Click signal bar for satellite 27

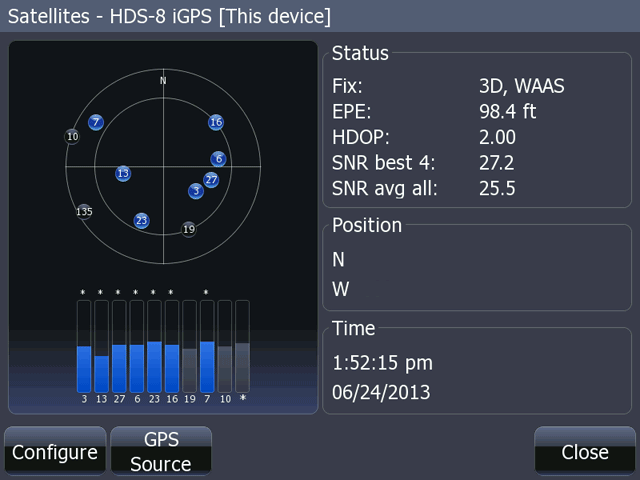click(x=119, y=347)
